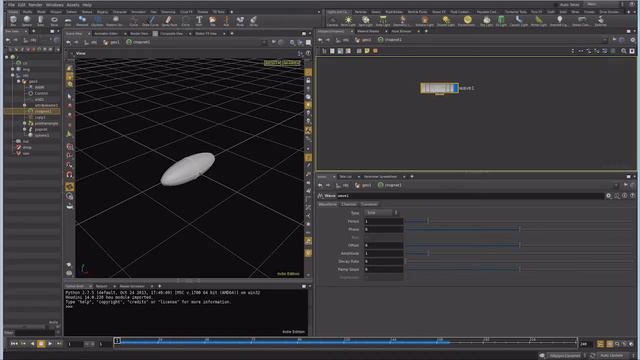Adjust the Offset slider
This screenshot has height=360, width=640.
(x=520, y=245)
